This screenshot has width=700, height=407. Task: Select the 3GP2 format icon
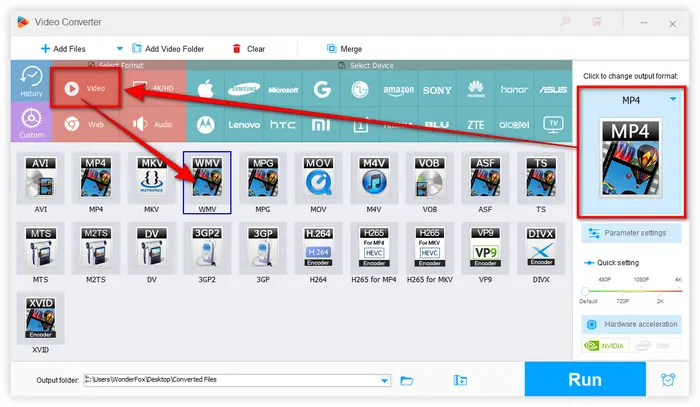tap(207, 248)
